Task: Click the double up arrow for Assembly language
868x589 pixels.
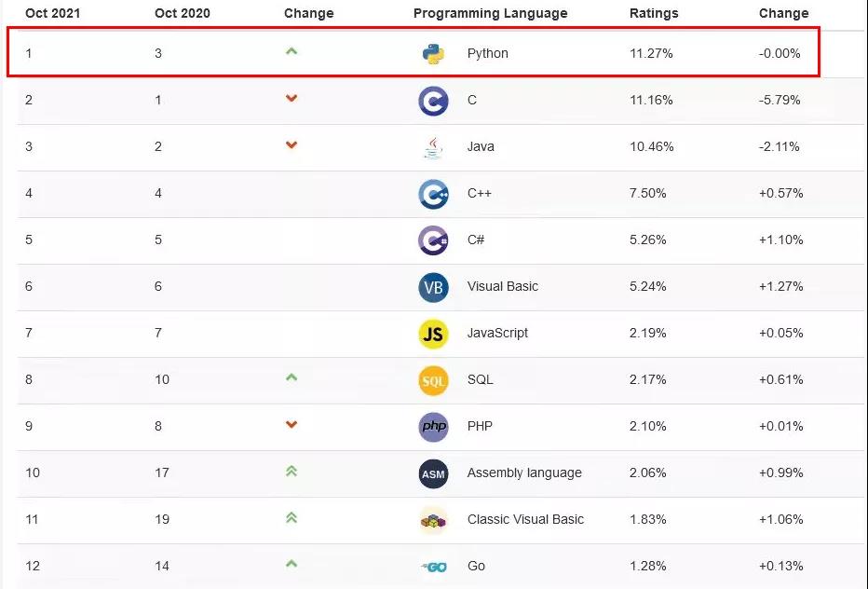Action: [x=292, y=472]
